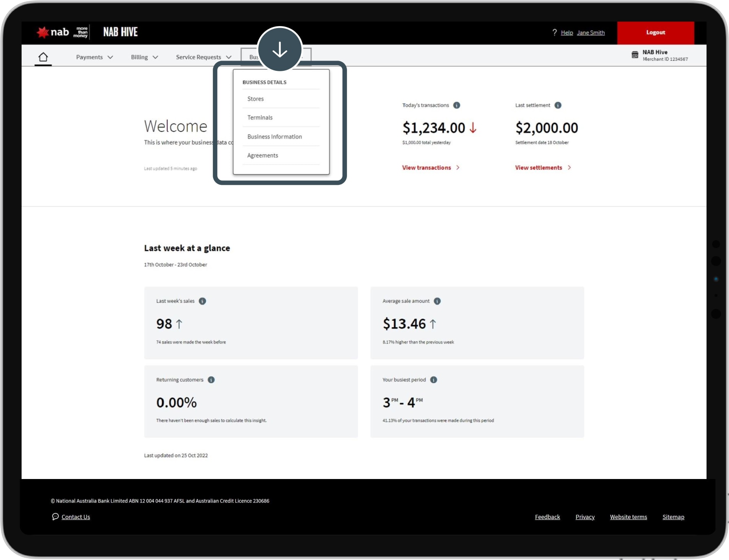This screenshot has width=729, height=560.
Task: Open Agreements from the dropdown
Action: click(263, 155)
